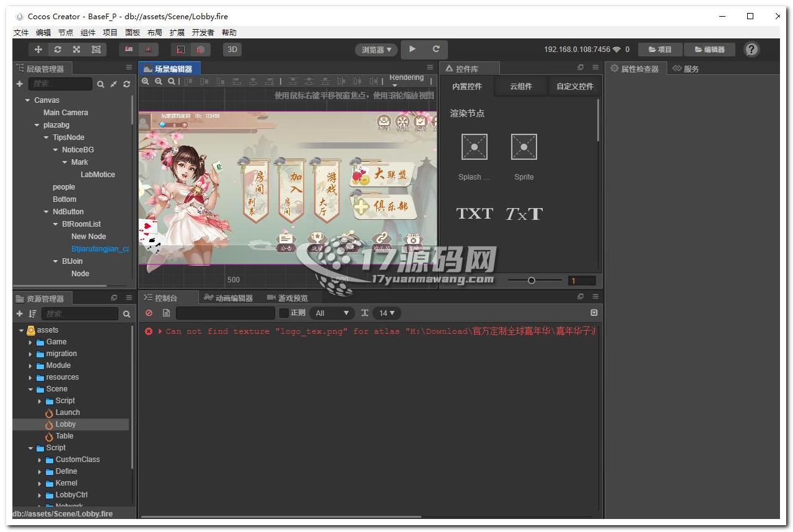Select the rect transform tool
The width and height of the screenshot is (793, 532).
(96, 50)
